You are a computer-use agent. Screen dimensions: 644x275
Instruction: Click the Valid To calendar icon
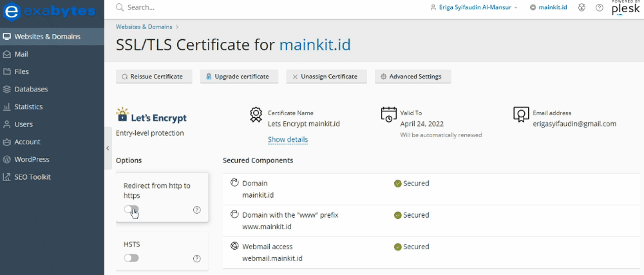pos(388,115)
